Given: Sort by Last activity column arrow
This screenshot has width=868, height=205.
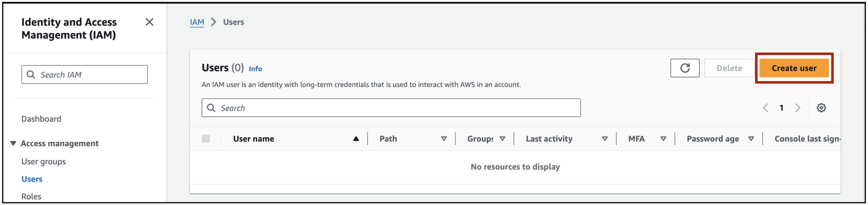Looking at the screenshot, I should click(x=605, y=139).
